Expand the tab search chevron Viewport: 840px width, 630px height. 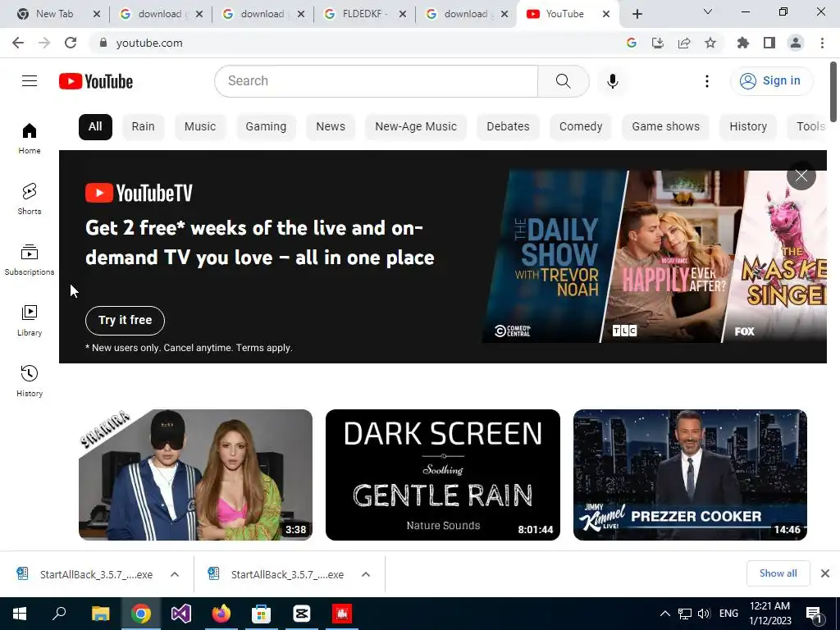707,11
